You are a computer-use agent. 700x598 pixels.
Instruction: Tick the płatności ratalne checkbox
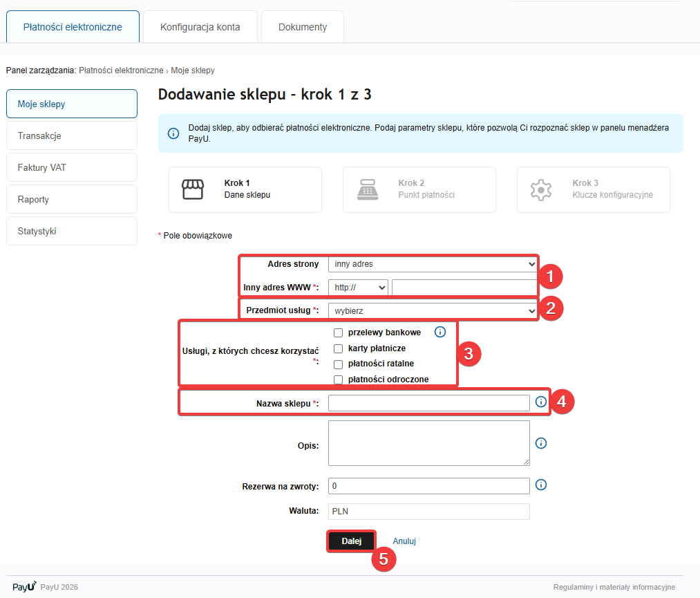[x=339, y=364]
